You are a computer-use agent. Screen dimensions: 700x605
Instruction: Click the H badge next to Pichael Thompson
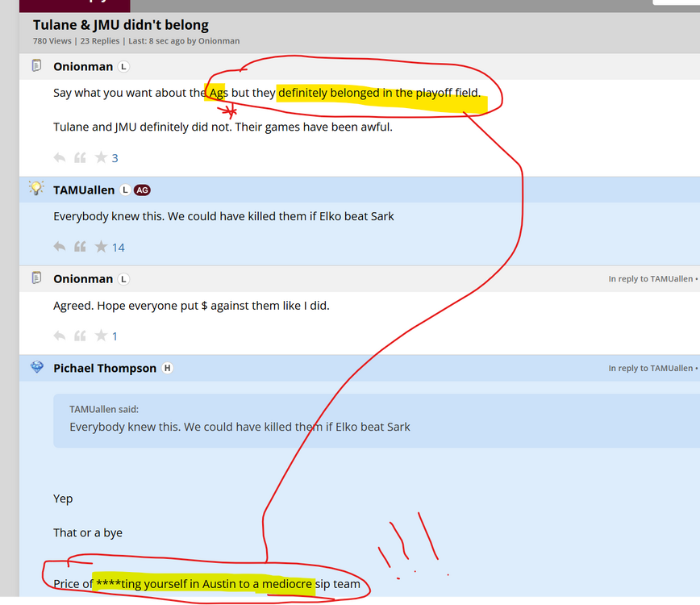167,369
